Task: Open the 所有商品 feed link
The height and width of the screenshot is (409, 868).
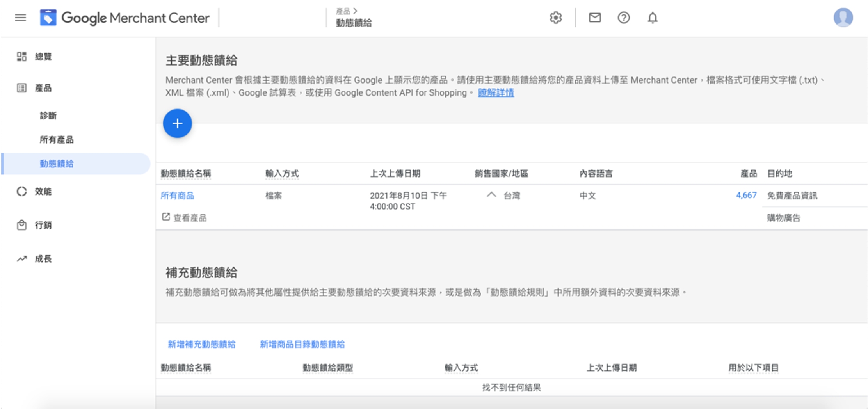Action: pyautogui.click(x=177, y=196)
